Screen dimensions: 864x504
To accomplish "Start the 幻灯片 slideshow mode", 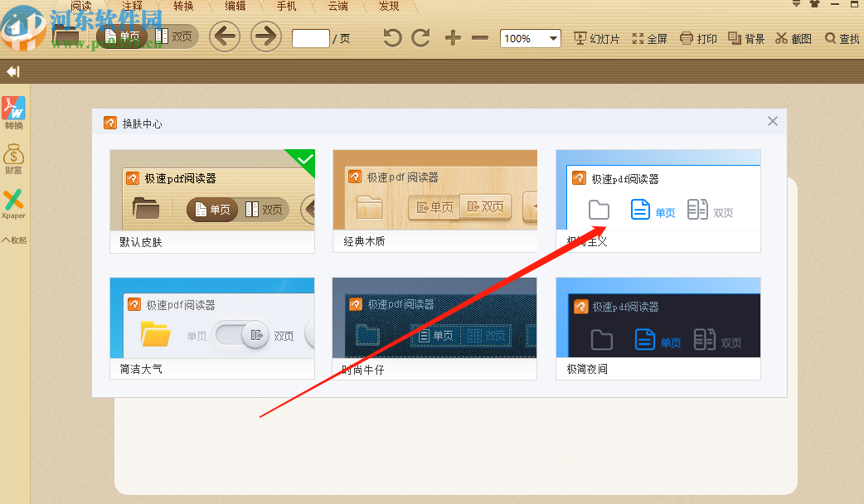I will (x=597, y=38).
